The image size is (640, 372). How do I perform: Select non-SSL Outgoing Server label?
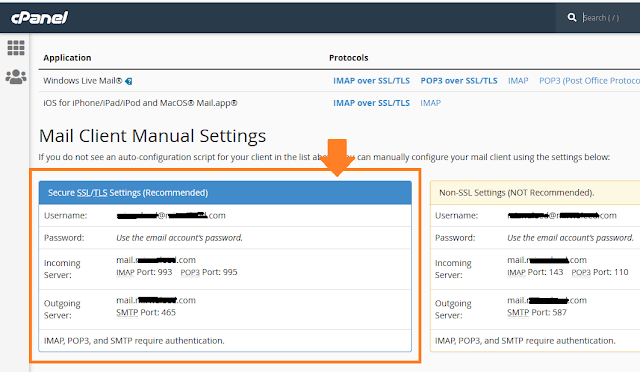pyautogui.click(x=453, y=310)
